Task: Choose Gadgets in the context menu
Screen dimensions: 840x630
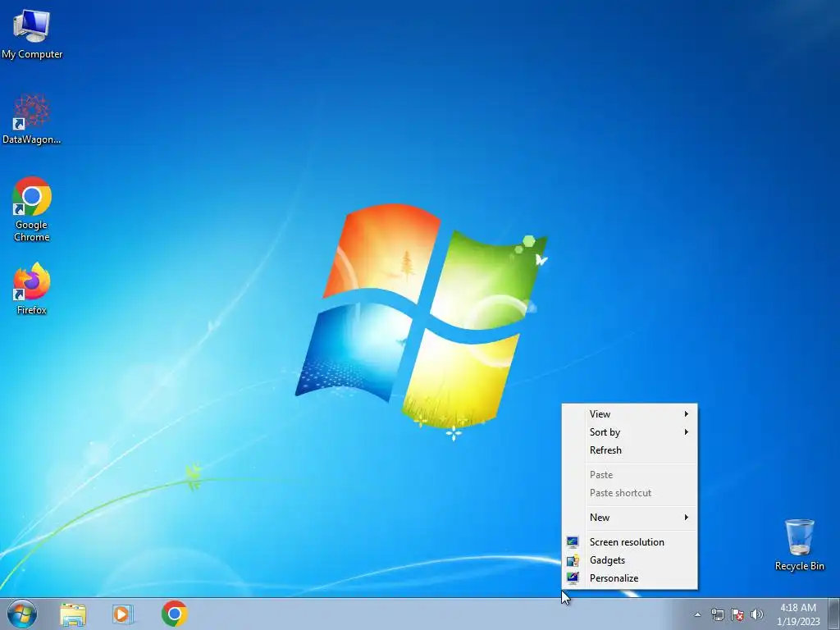Action: (629, 560)
